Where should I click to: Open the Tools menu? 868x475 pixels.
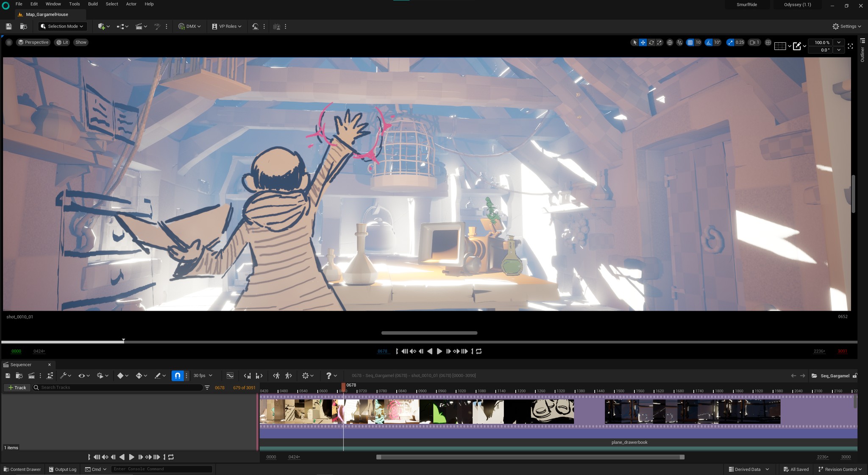point(75,4)
